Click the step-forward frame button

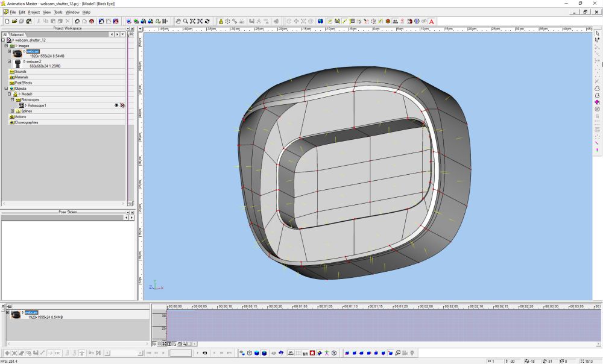[214, 353]
